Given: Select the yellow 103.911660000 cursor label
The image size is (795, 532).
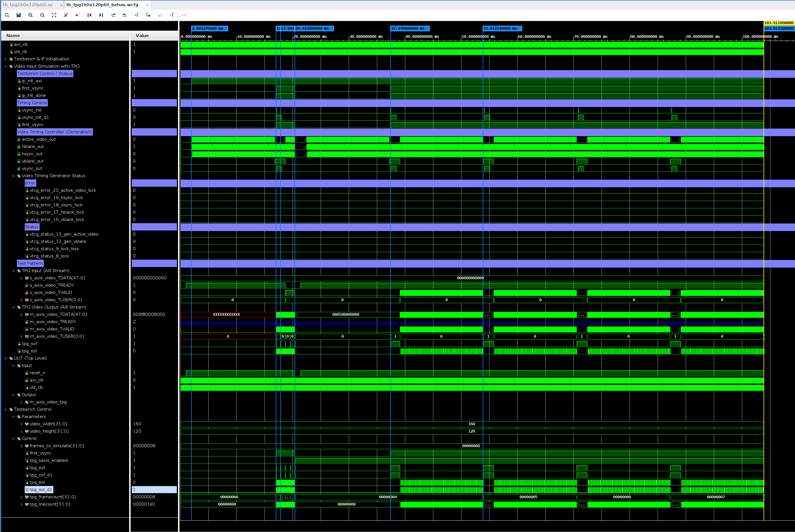Looking at the screenshot, I should click(x=779, y=23).
